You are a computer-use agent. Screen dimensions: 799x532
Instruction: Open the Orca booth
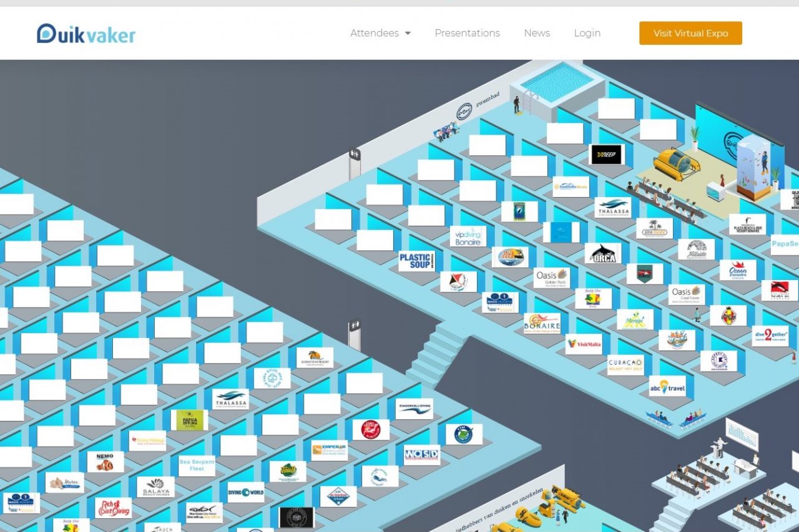point(603,253)
